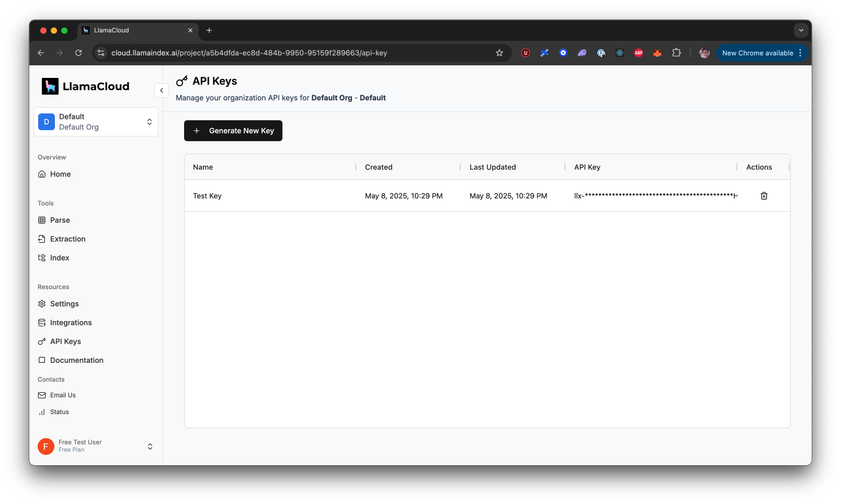The image size is (841, 504).
Task: Navigate to Documentation in the sidebar
Action: (76, 360)
